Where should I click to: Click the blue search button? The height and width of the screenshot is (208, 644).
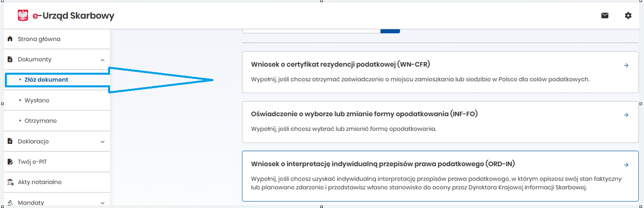pos(390,31)
